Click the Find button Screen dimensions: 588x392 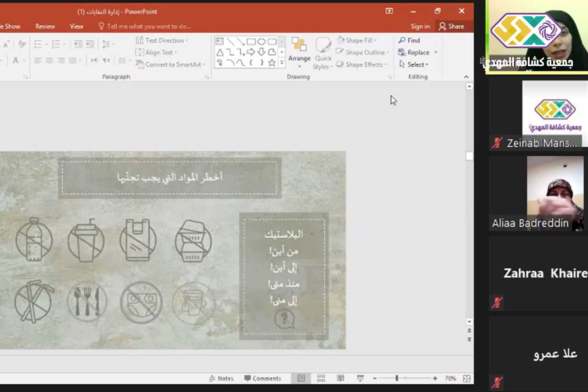[x=409, y=40]
